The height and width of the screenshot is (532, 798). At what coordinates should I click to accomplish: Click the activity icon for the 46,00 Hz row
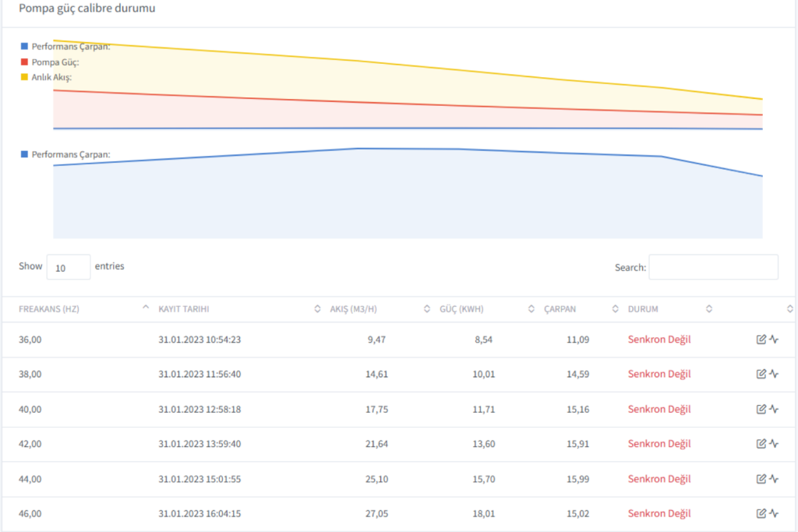[x=774, y=513]
